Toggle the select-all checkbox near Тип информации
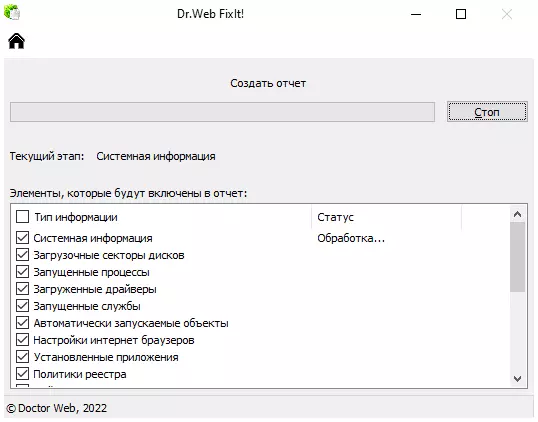Screen dimensions: 538x422 coord(23,217)
